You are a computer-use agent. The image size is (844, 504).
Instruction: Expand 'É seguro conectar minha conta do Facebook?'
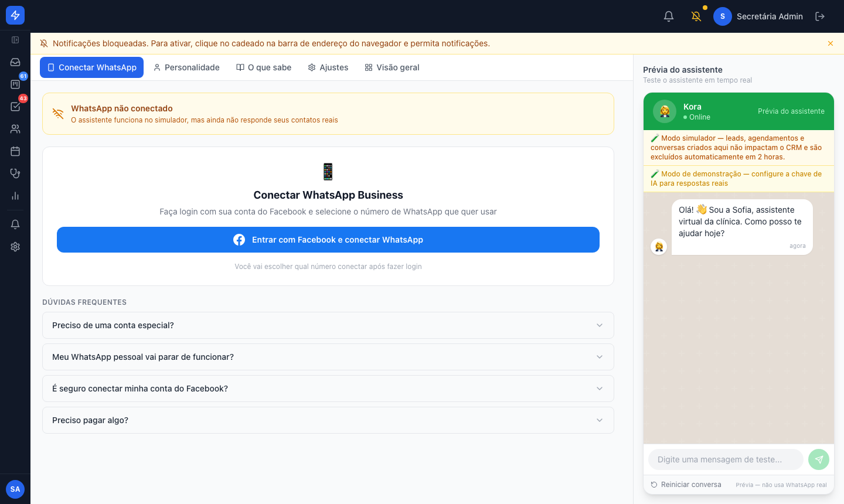pos(328,389)
